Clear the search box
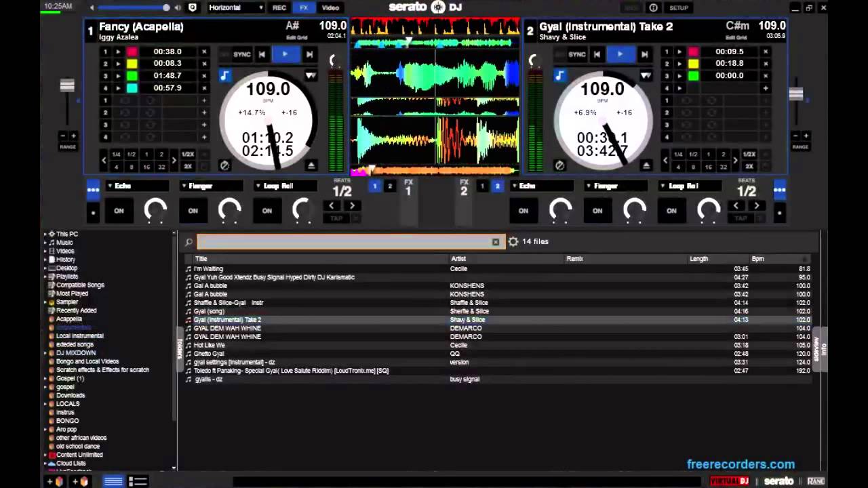Screen dimensions: 868x488 [496, 242]
